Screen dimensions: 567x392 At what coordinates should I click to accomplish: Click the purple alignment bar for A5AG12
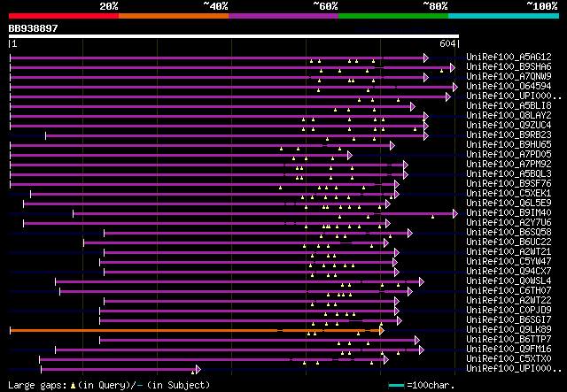[x=217, y=58]
